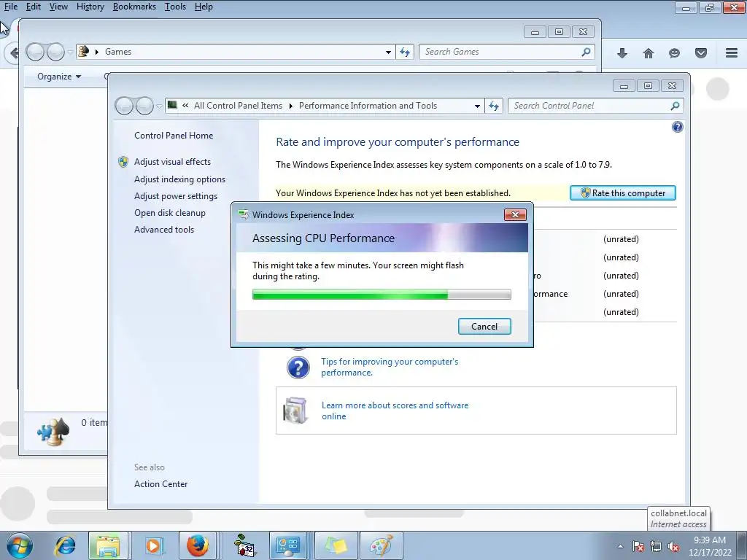Click search magnifier in Search Games box

[586, 52]
